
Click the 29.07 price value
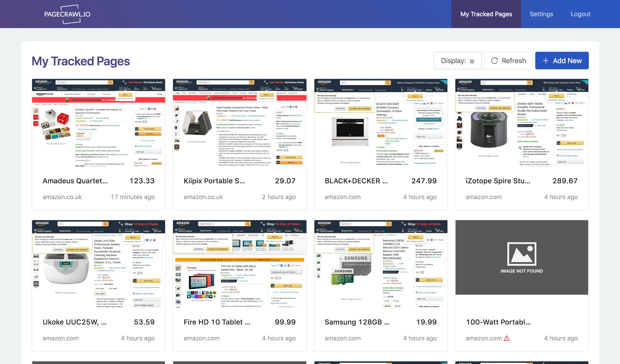(x=285, y=181)
